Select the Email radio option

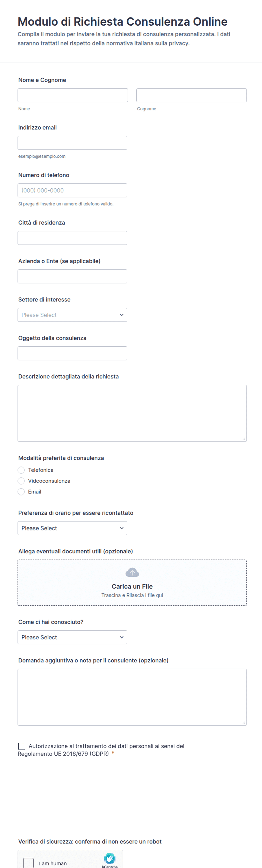tap(21, 492)
